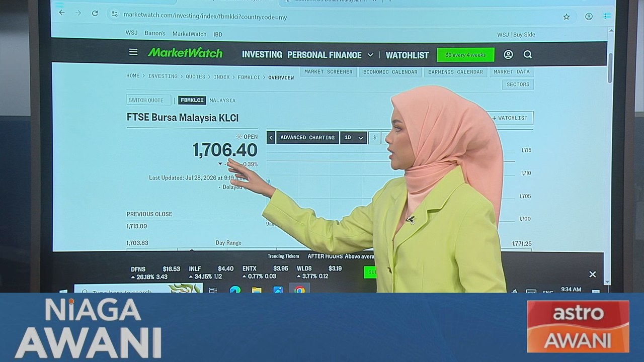Open the Investing menu
The width and height of the screenshot is (644, 362).
pos(262,54)
